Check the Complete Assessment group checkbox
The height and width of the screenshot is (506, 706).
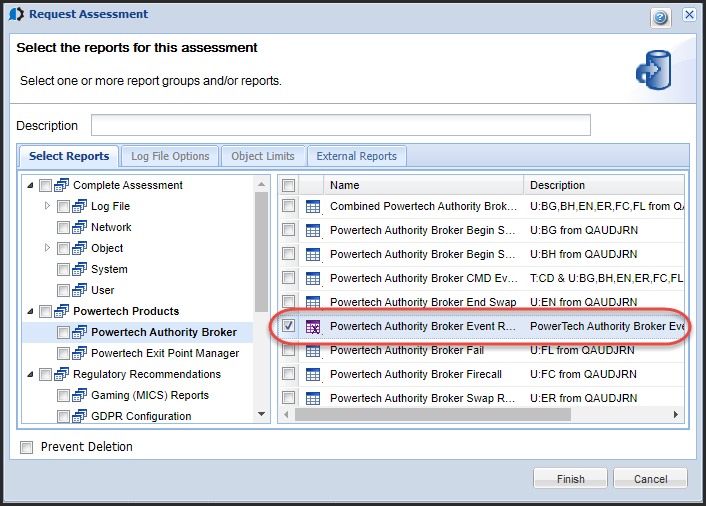(45, 185)
